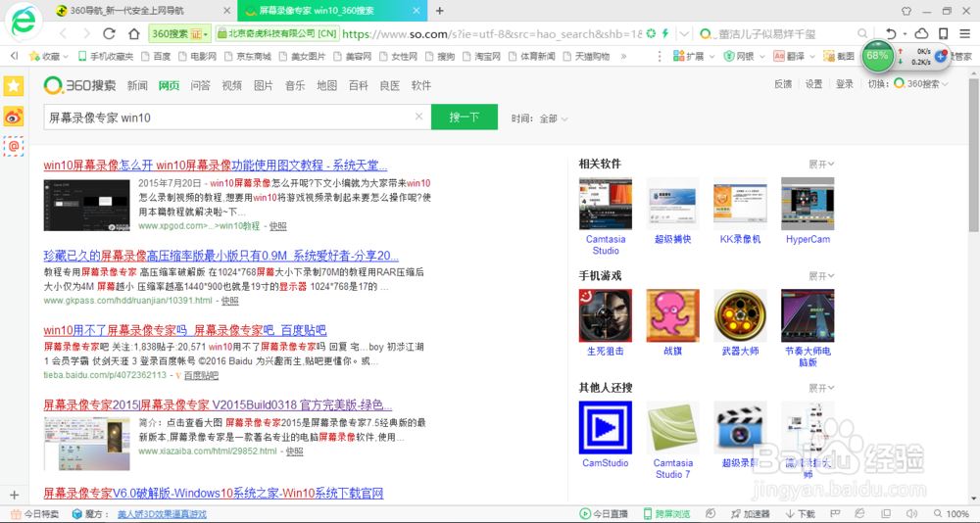Open the 设置 settings link

click(x=813, y=83)
